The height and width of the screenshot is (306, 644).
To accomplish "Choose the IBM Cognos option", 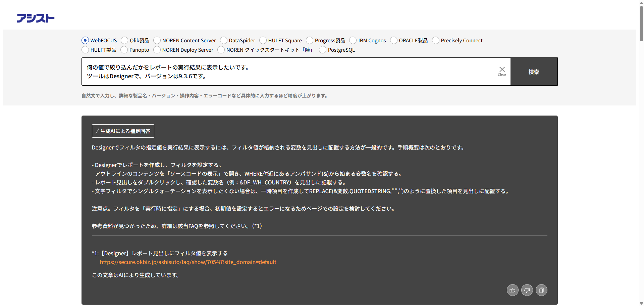I will tap(353, 40).
